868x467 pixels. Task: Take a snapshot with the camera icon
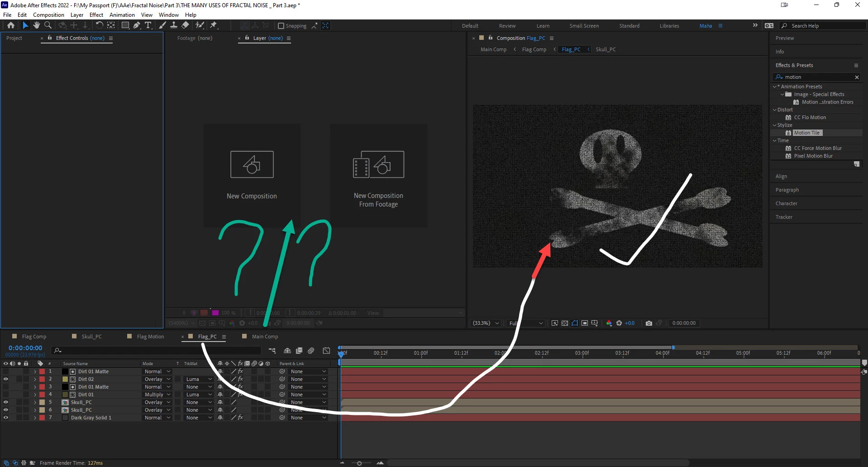(x=649, y=323)
